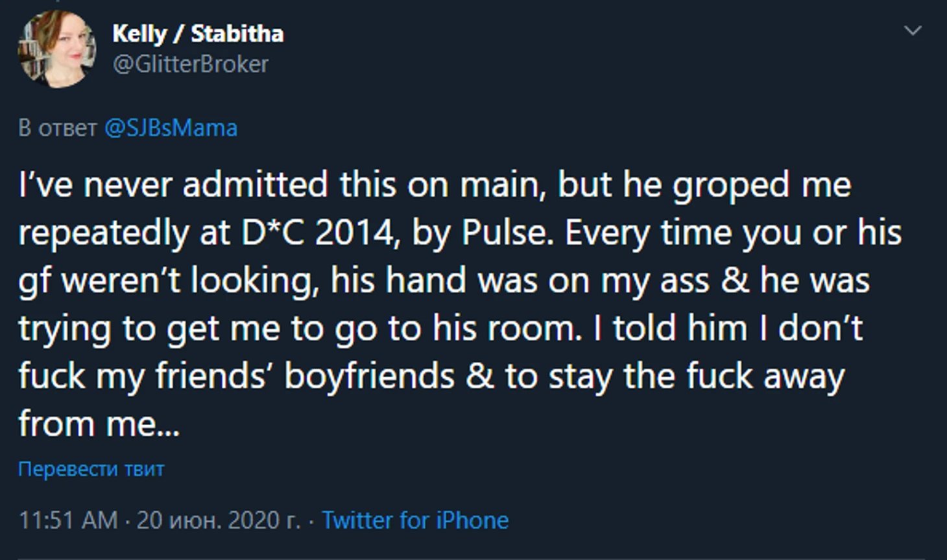Click the word 'boyfriends' in tweet body
947x560 pixels.
(369, 377)
